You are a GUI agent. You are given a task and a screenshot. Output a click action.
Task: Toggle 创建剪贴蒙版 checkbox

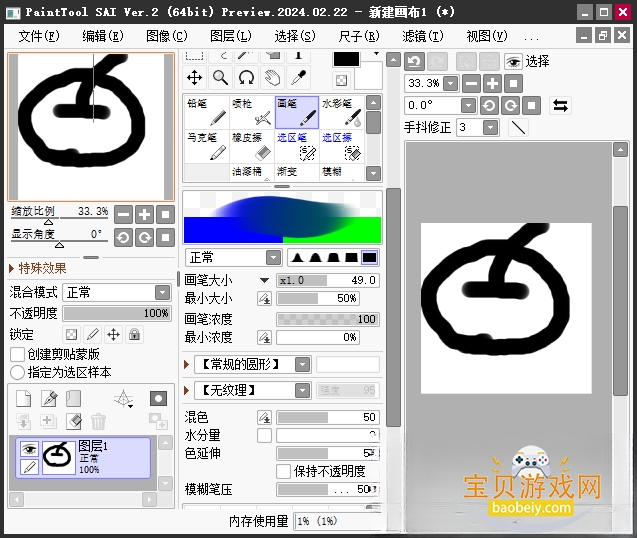coord(17,354)
